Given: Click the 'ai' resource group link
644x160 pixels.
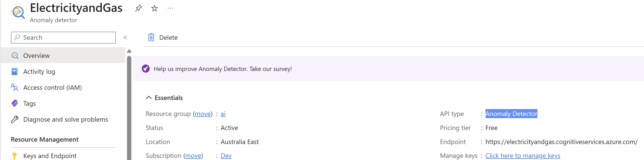Looking at the screenshot, I should pos(223,114).
